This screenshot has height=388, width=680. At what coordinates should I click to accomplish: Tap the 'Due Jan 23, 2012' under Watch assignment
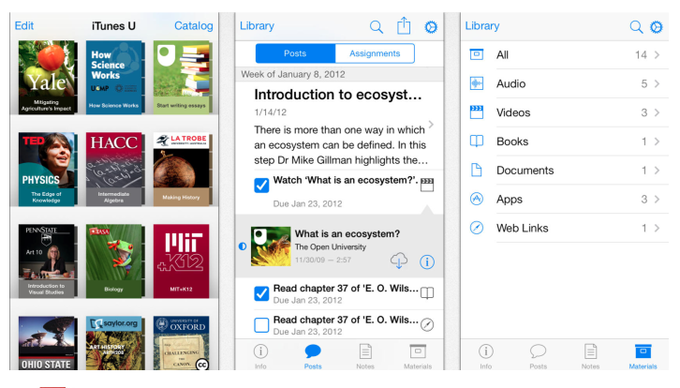click(307, 204)
